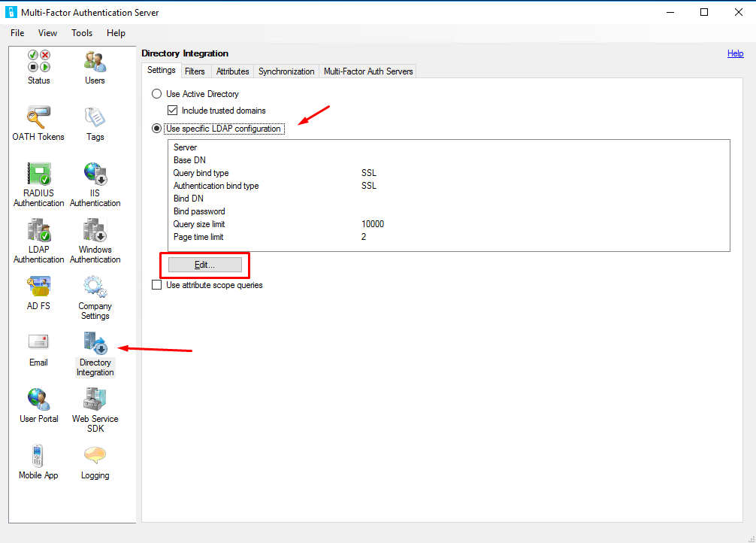Screen dimensions: 756x543
Task: Switch to the Filters tab
Action: [x=195, y=71]
